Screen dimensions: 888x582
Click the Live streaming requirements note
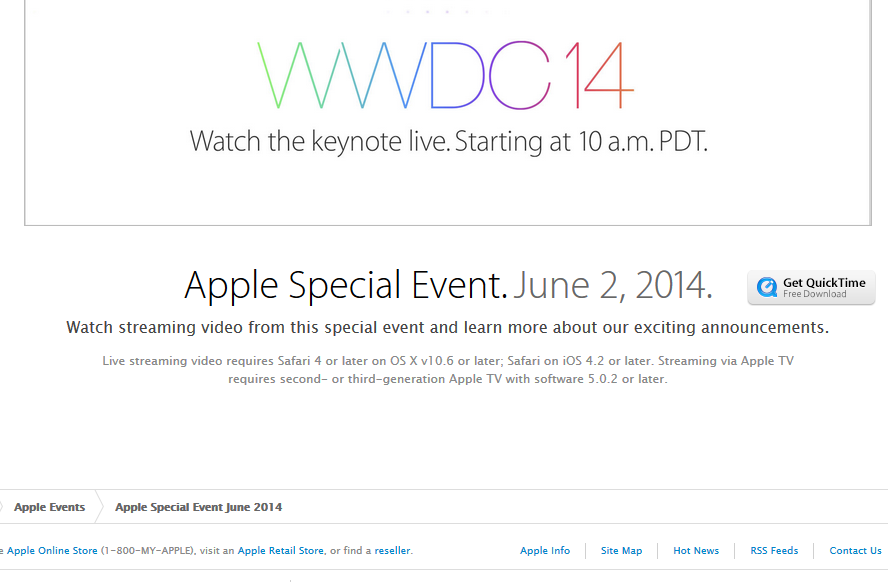(x=448, y=370)
